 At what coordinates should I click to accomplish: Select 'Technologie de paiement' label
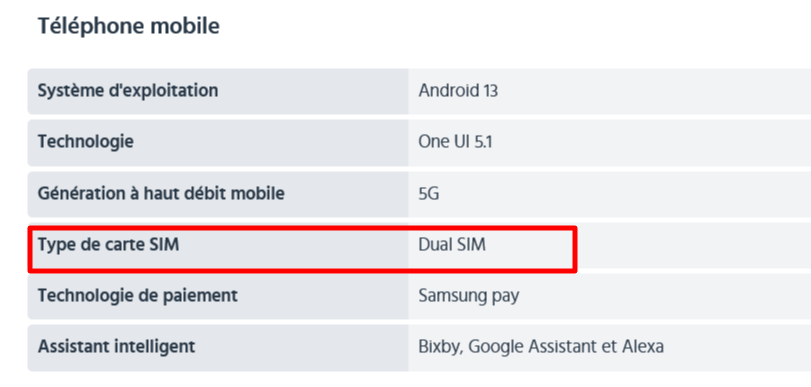pos(138,296)
